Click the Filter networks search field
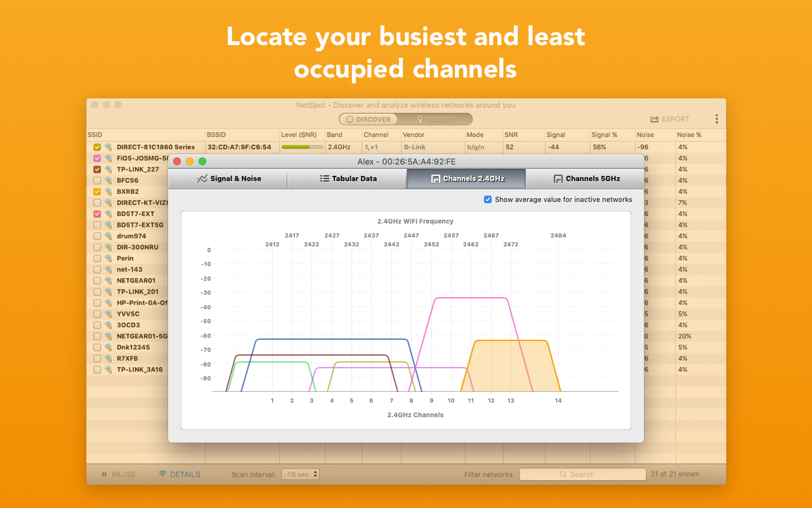The height and width of the screenshot is (508, 812). 582,474
